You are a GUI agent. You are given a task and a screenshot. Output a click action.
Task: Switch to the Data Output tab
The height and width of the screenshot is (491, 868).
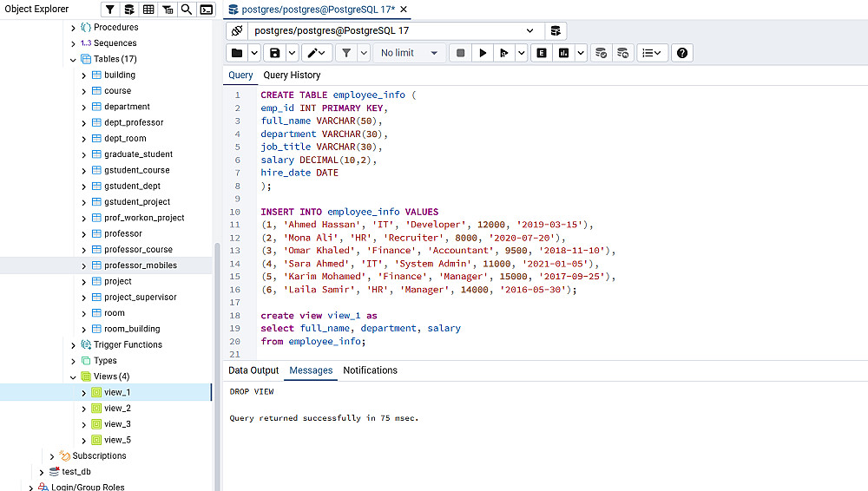pyautogui.click(x=253, y=370)
